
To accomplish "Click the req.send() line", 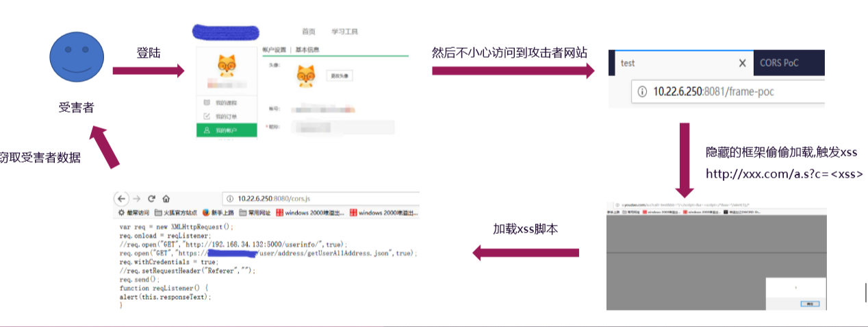I will [x=139, y=280].
